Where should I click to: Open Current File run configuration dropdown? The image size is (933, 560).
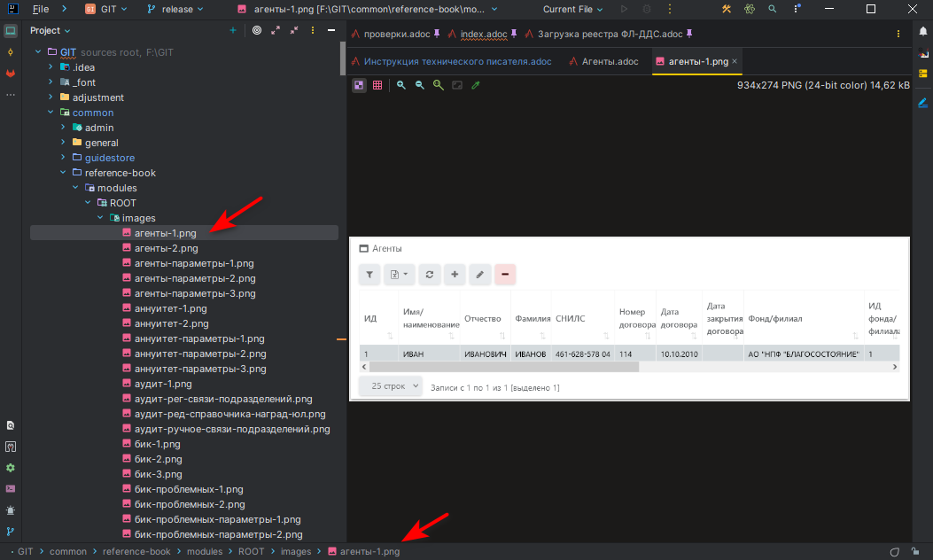coord(573,9)
